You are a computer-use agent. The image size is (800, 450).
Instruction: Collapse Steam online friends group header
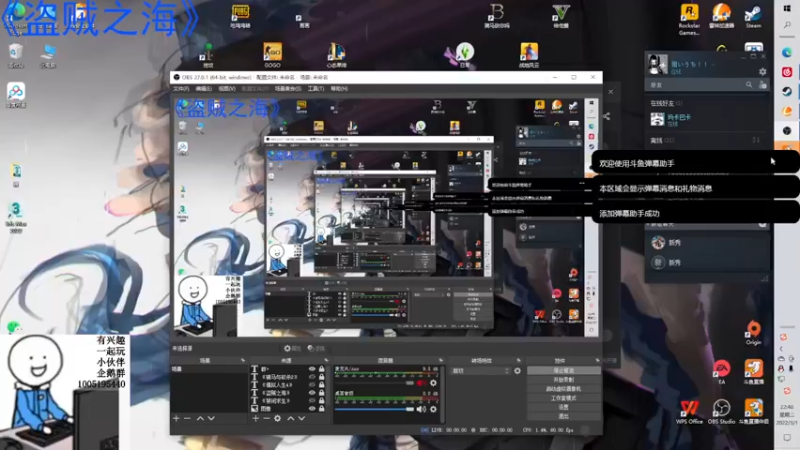(x=666, y=103)
